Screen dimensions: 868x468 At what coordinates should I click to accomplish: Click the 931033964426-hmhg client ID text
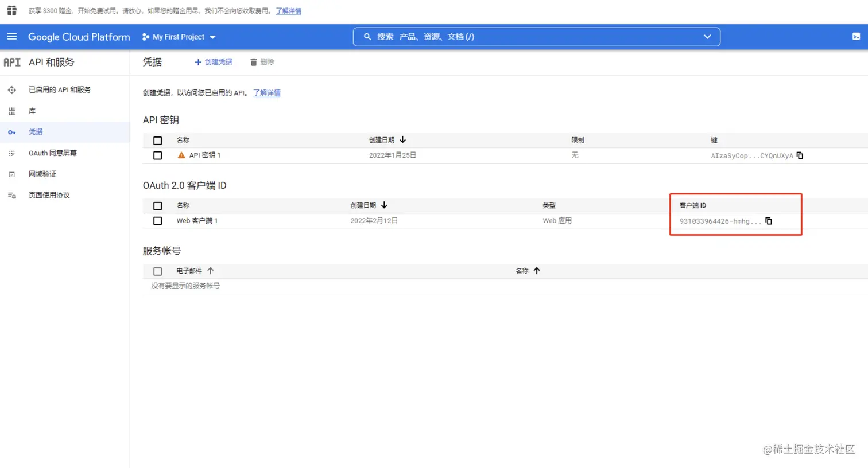click(720, 221)
